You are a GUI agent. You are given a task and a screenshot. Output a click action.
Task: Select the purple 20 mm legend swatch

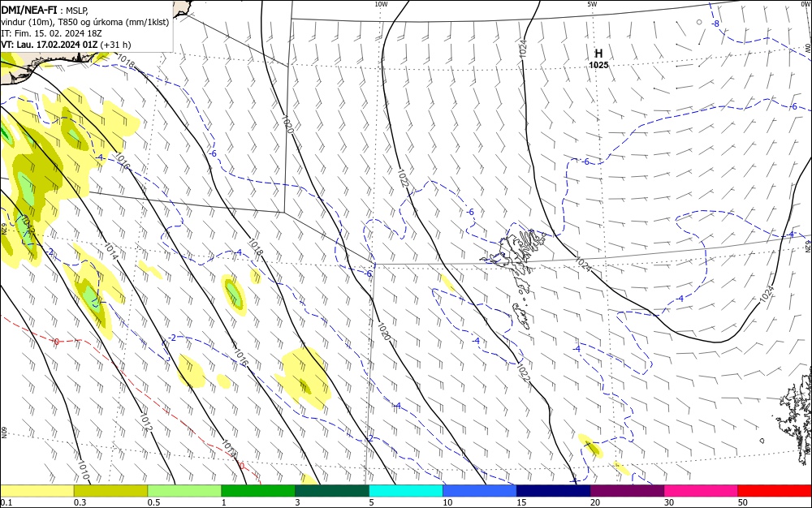coord(627,491)
